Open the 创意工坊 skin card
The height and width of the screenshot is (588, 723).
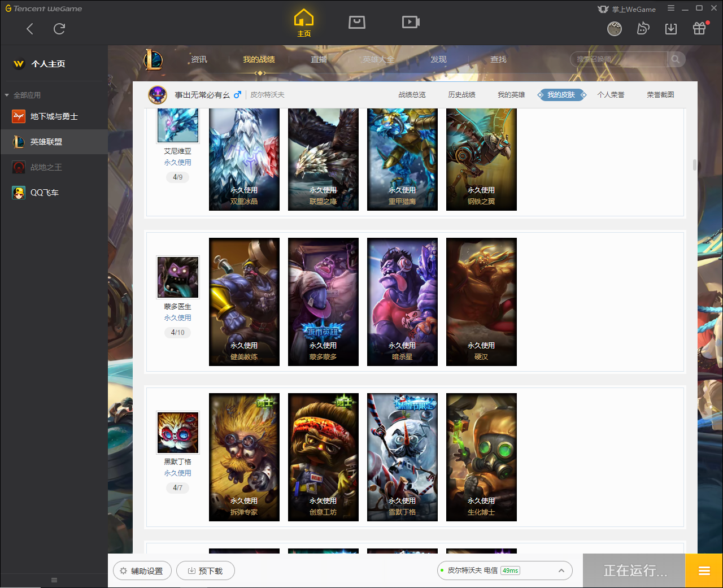point(323,457)
